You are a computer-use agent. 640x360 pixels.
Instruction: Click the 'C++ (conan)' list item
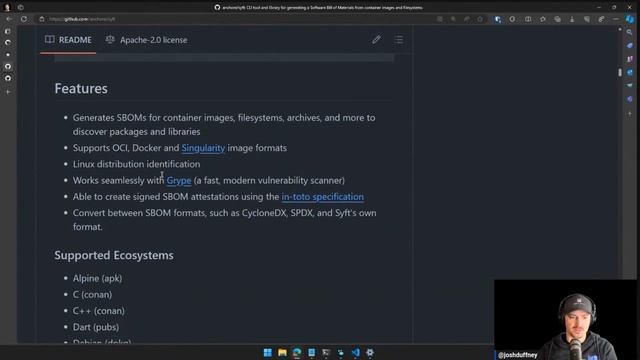99,311
